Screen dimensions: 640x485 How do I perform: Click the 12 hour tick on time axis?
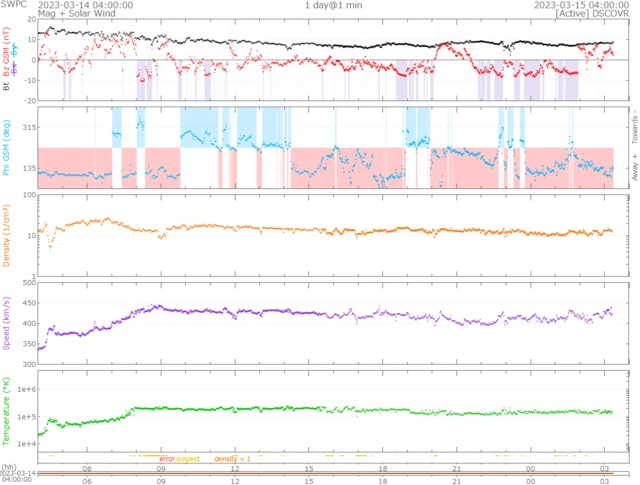pos(235,468)
